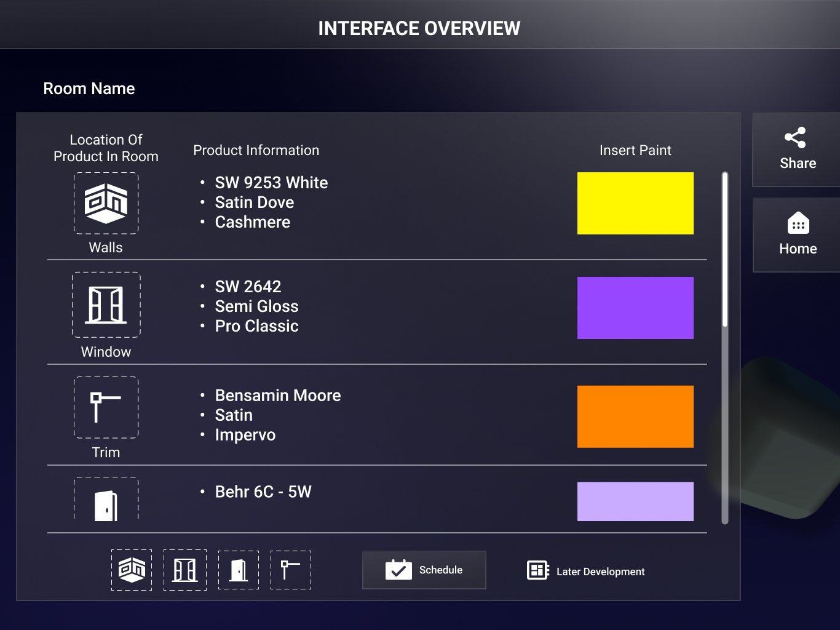This screenshot has height=630, width=840.
Task: Click 'SW 2642' text
Action: [248, 287]
